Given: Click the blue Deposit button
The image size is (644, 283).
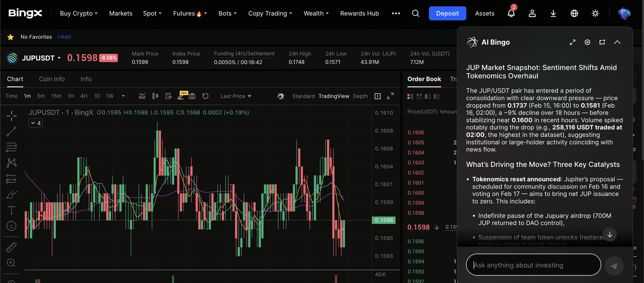Looking at the screenshot, I should tap(447, 14).
